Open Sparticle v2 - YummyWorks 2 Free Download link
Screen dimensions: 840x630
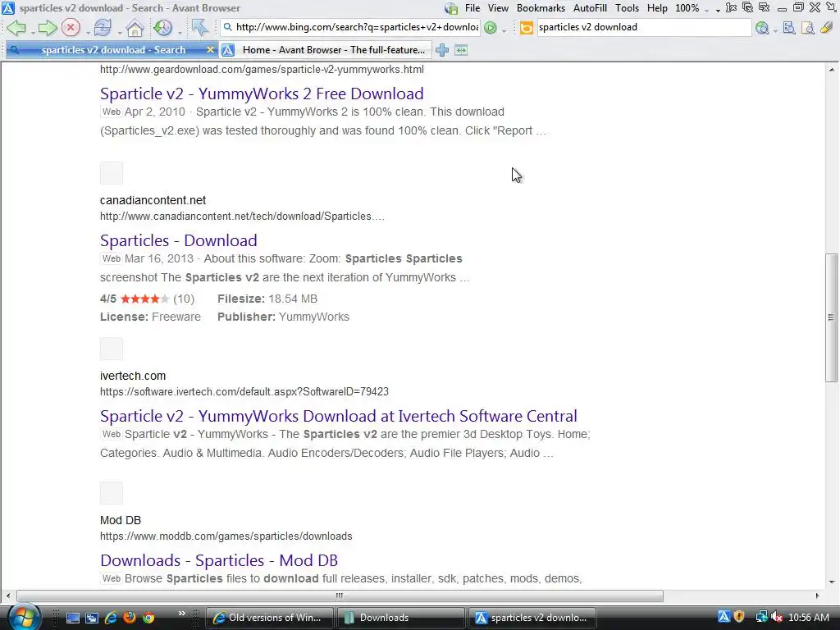click(262, 94)
